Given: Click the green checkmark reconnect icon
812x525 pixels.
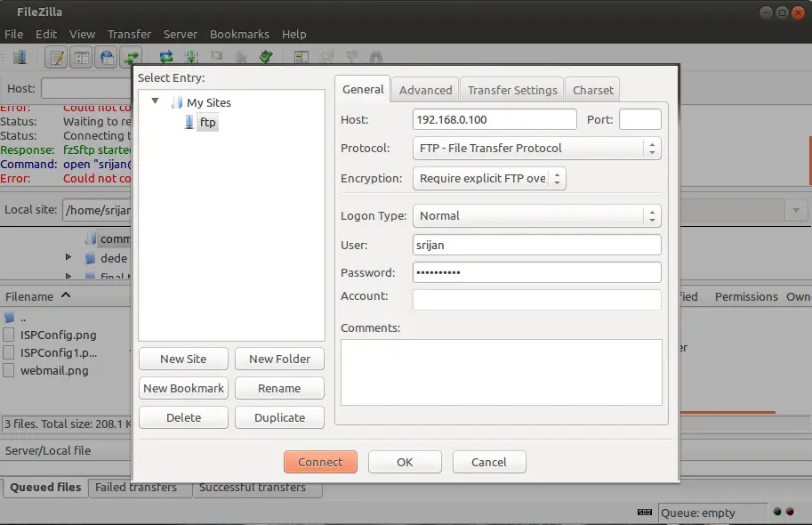Looking at the screenshot, I should click(266, 56).
